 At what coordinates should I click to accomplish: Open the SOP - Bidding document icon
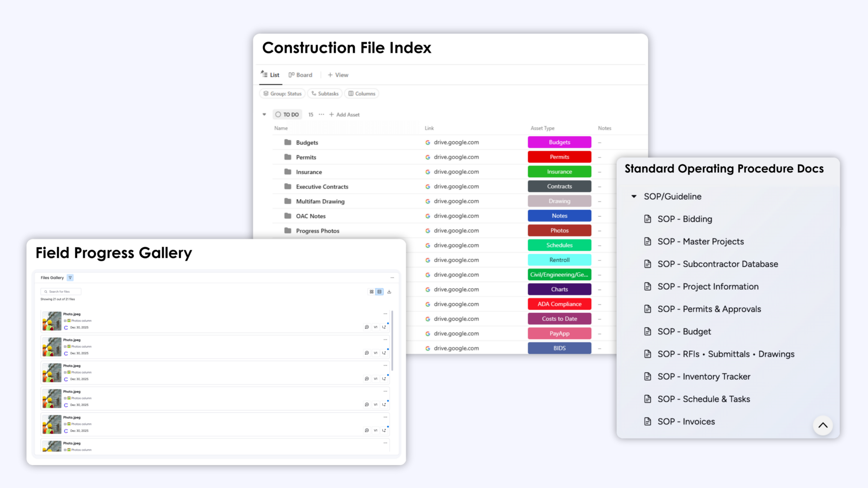click(x=648, y=219)
